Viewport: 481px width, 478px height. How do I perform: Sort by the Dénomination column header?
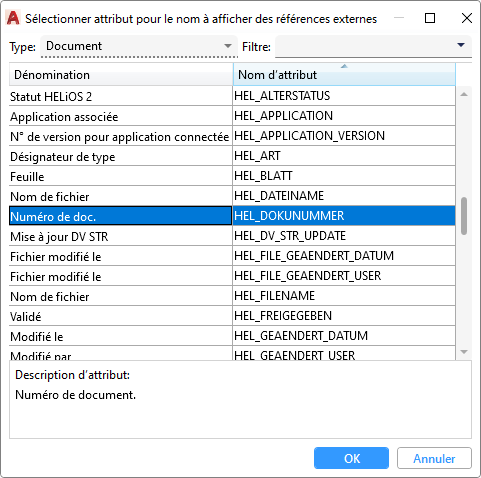pos(121,75)
